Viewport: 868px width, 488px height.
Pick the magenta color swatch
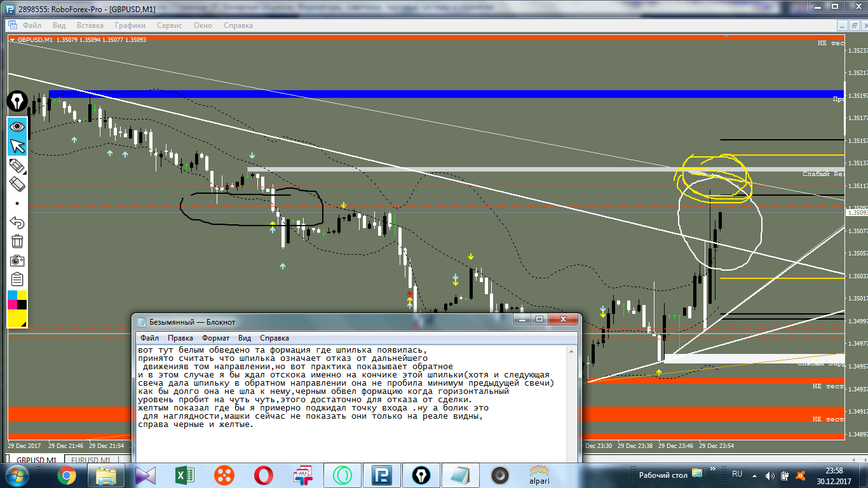[12, 304]
